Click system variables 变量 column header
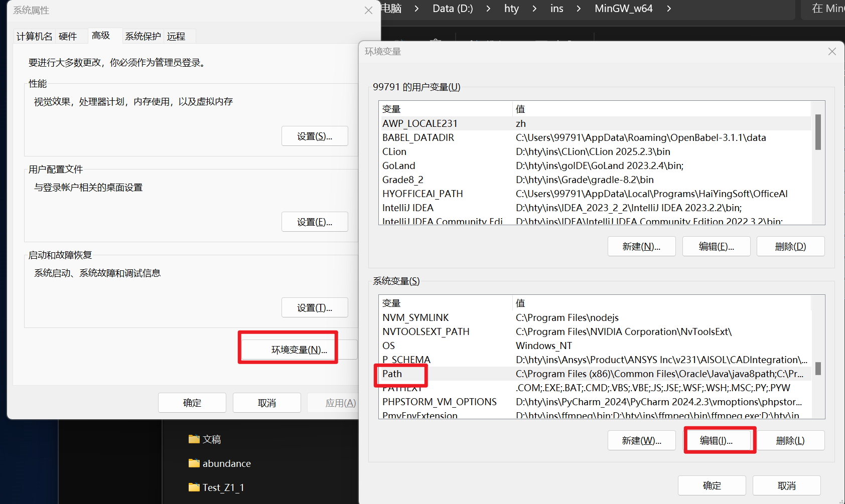This screenshot has width=845, height=504. click(x=446, y=303)
